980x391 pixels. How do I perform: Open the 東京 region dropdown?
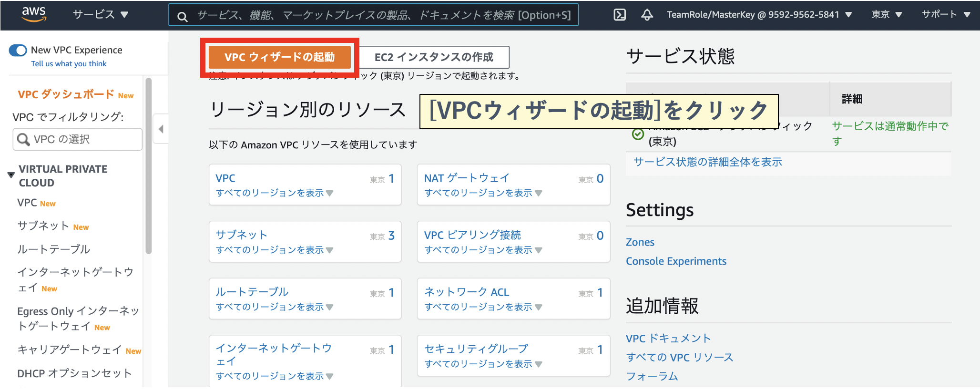pos(887,15)
